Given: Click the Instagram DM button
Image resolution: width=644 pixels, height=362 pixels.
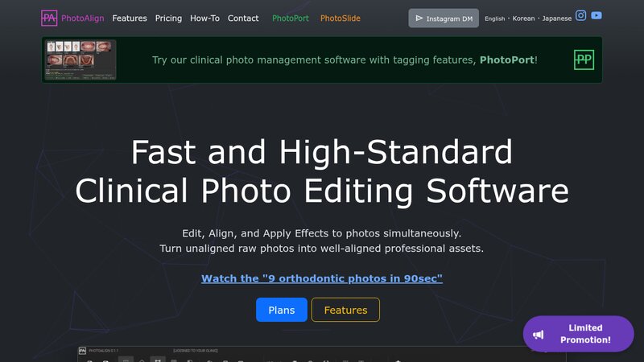Looking at the screenshot, I should [444, 18].
